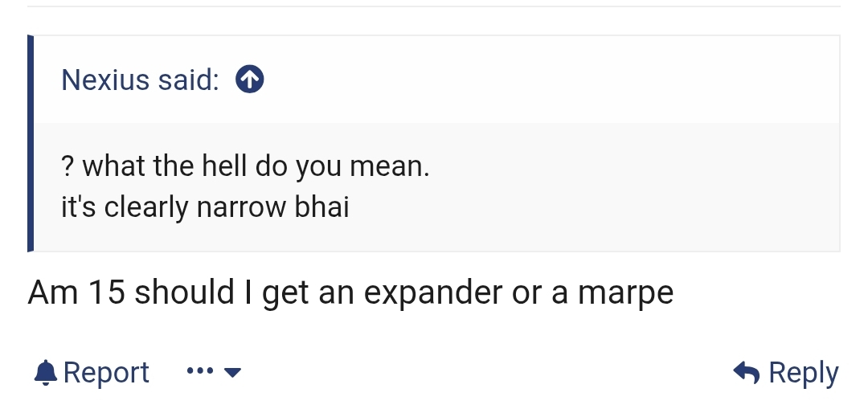Expand the caret next to the three dots
This screenshot has width=868, height=413.
tap(232, 373)
